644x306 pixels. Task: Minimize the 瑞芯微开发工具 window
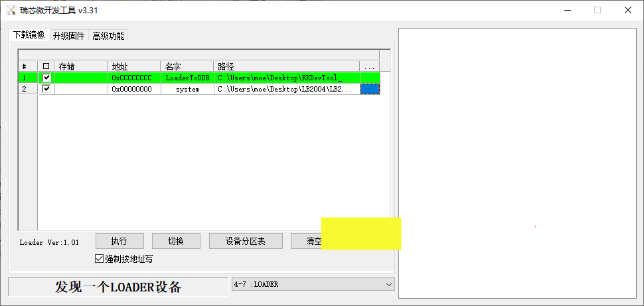coord(567,10)
